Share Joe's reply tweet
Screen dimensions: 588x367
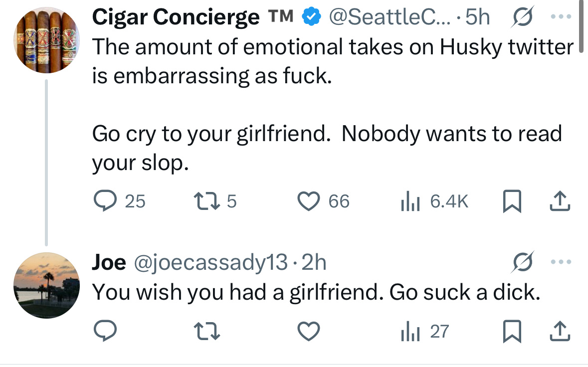point(559,332)
